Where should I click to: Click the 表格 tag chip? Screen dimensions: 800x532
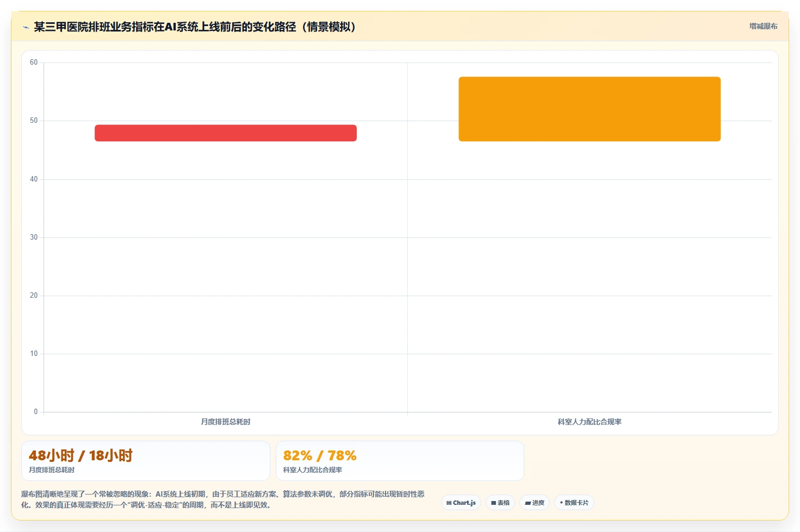500,503
